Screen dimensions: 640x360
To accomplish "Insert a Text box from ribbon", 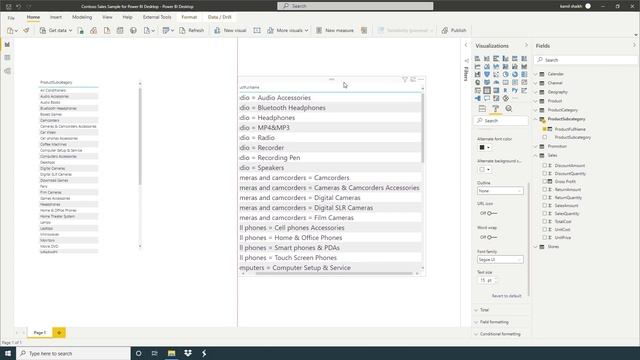I will (257, 30).
